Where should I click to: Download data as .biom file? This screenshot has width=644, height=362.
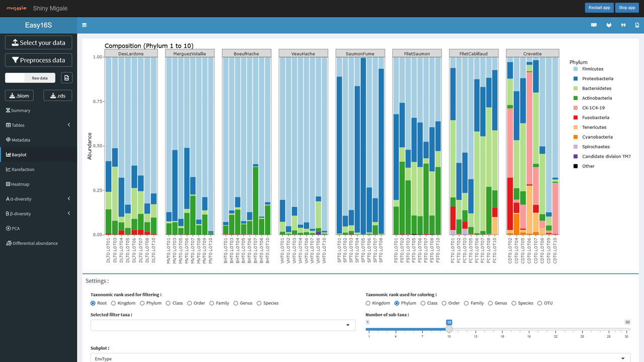[19, 96]
